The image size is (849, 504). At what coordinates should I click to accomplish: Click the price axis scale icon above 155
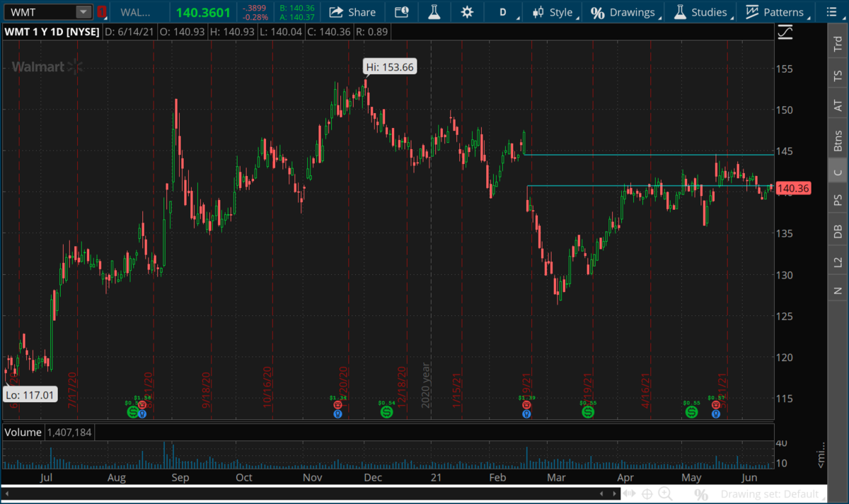pos(784,33)
